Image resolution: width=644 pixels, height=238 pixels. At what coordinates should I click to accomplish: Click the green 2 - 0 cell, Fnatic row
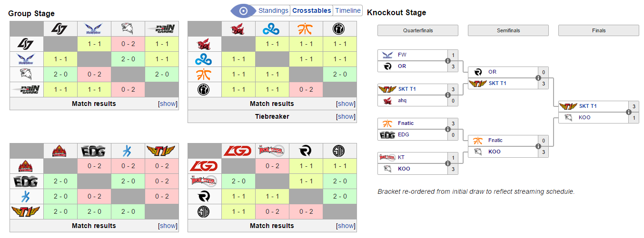tap(339, 74)
